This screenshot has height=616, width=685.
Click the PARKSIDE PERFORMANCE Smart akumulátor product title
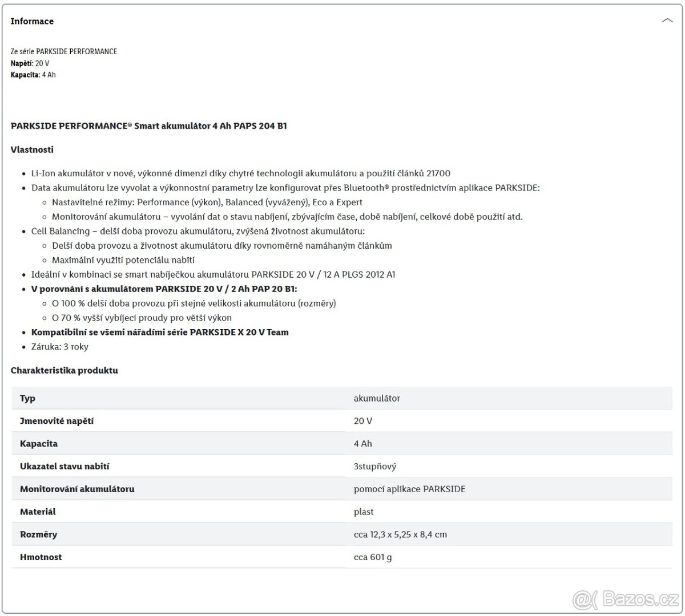[148, 126]
